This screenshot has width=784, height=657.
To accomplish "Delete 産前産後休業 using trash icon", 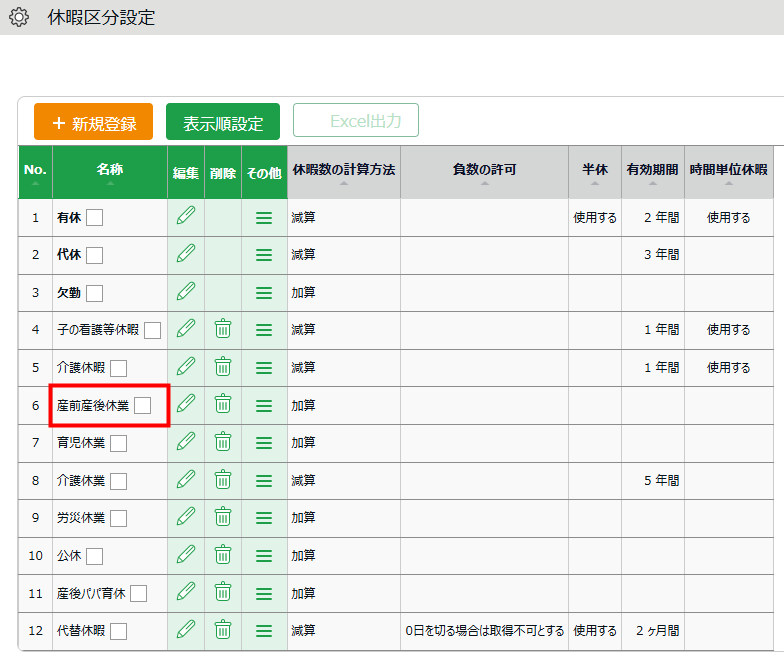I will 222,404.
